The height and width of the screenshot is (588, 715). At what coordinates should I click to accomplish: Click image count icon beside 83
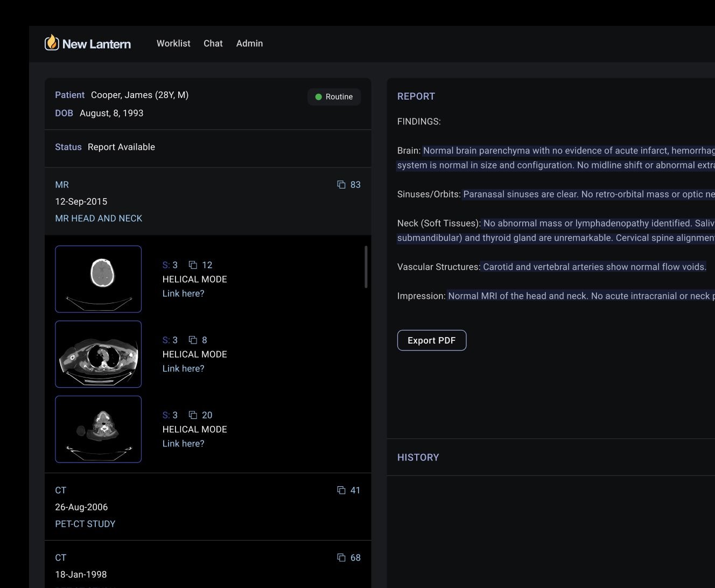click(341, 185)
